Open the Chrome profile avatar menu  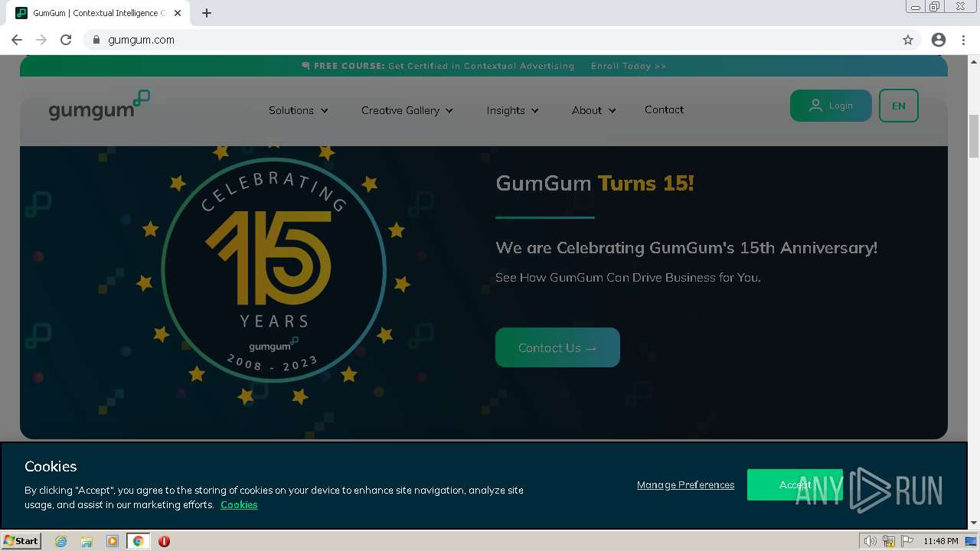pos(939,40)
